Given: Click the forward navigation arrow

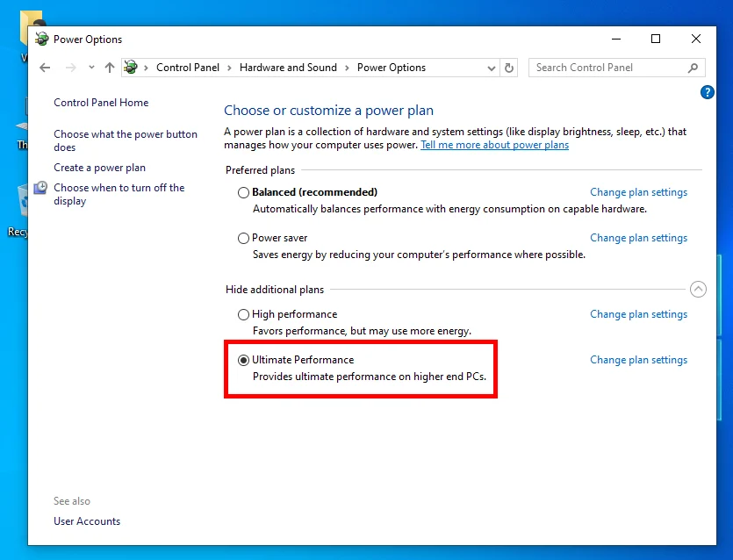Looking at the screenshot, I should point(70,68).
